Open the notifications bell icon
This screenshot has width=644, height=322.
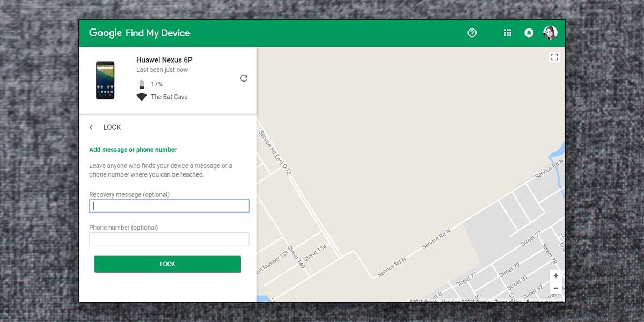click(529, 33)
